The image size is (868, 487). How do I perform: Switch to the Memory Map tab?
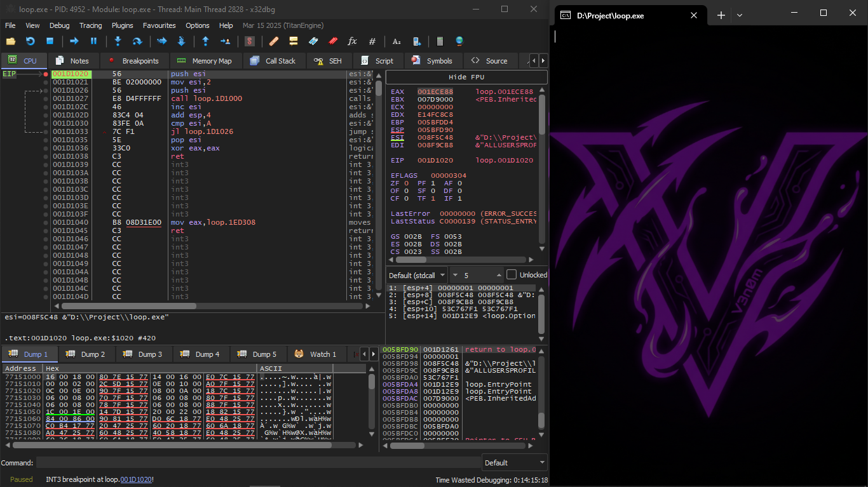(x=204, y=61)
